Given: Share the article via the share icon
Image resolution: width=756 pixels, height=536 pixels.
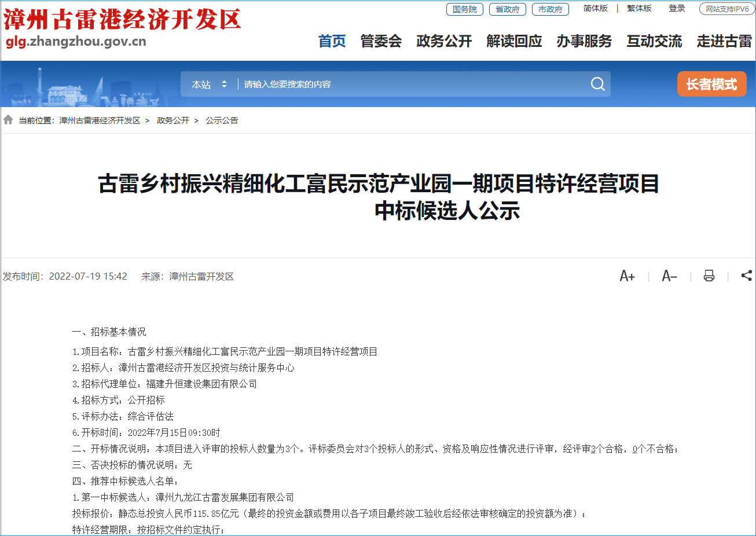Looking at the screenshot, I should pyautogui.click(x=746, y=276).
